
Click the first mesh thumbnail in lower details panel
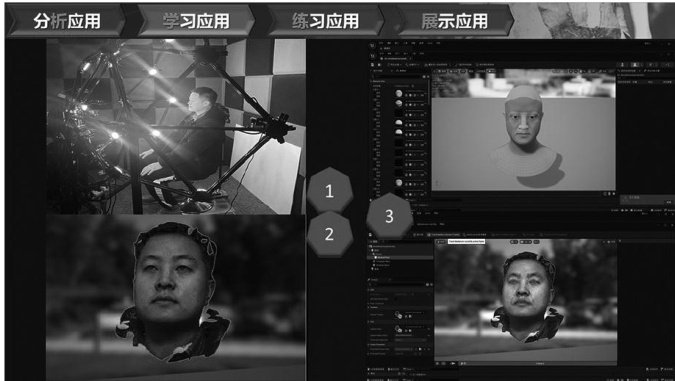tap(398, 316)
